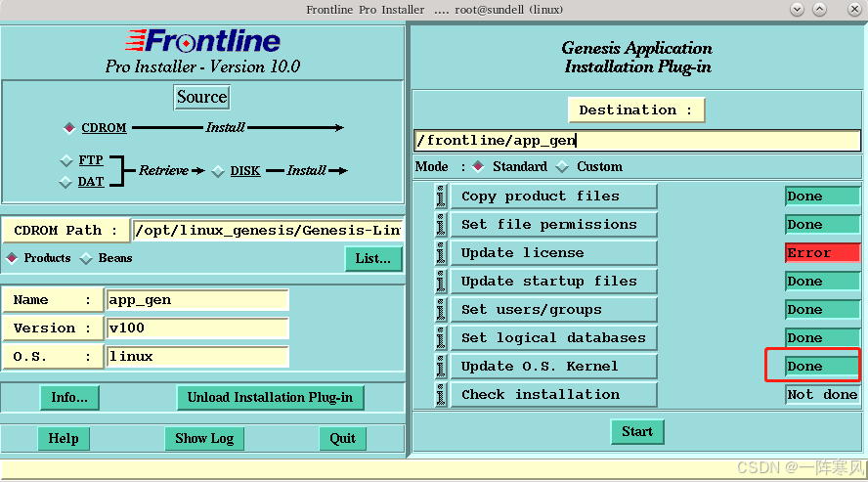Choose the Products radio option
Image resolution: width=868 pixels, height=482 pixels.
coord(12,258)
